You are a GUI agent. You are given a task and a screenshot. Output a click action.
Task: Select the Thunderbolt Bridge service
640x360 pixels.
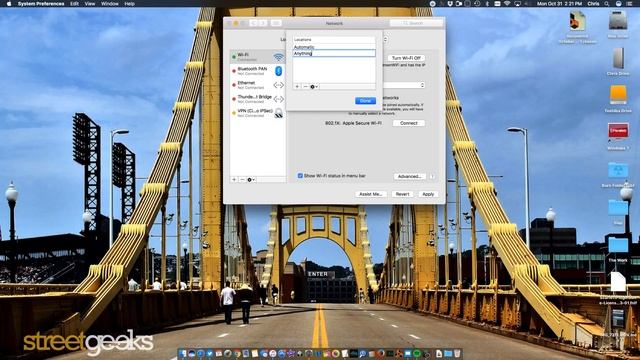point(258,99)
